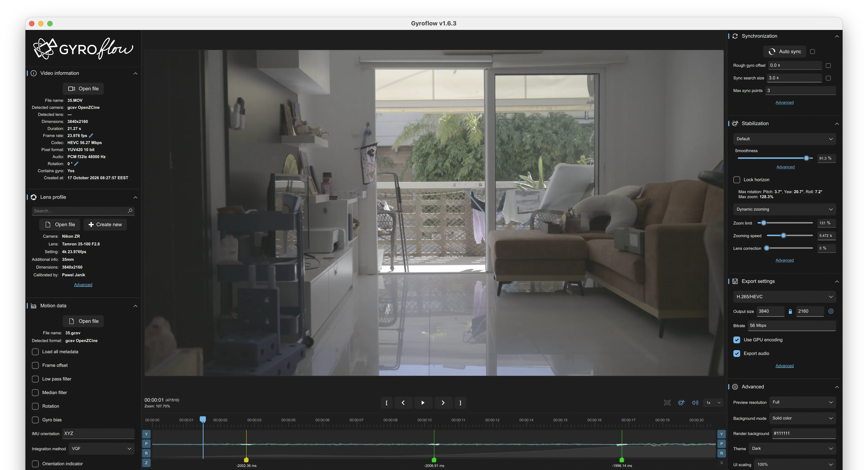Edit rotation value pencil icon
The width and height of the screenshot is (868, 470).
(76, 164)
